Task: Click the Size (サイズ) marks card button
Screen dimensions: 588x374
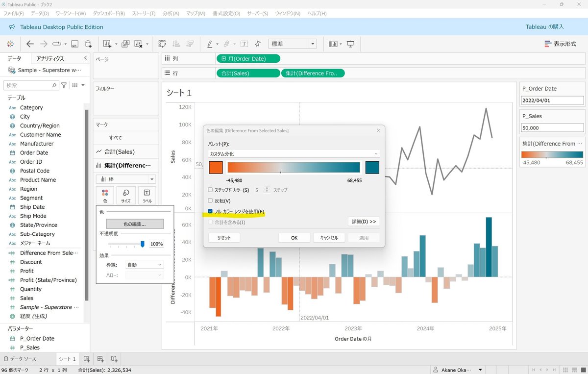Action: (x=126, y=195)
